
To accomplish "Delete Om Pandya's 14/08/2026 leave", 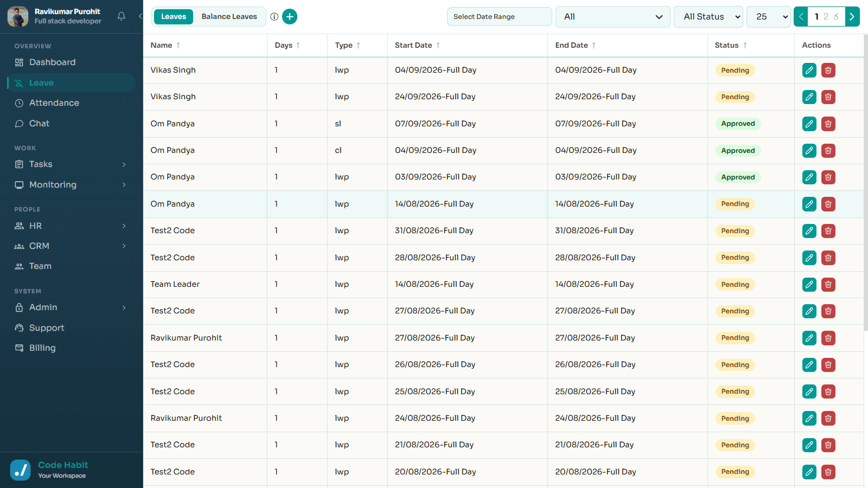I will click(x=828, y=204).
